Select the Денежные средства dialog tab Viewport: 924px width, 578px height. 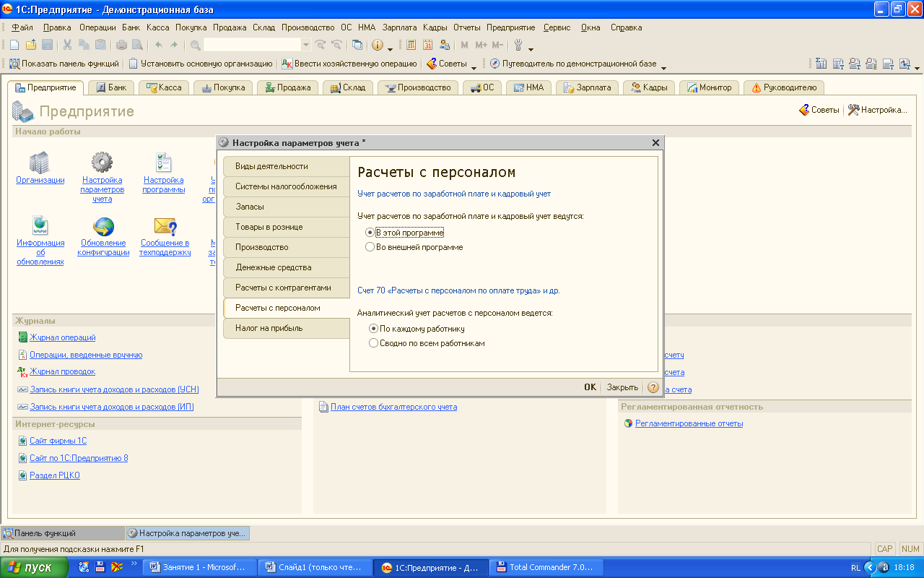click(286, 267)
